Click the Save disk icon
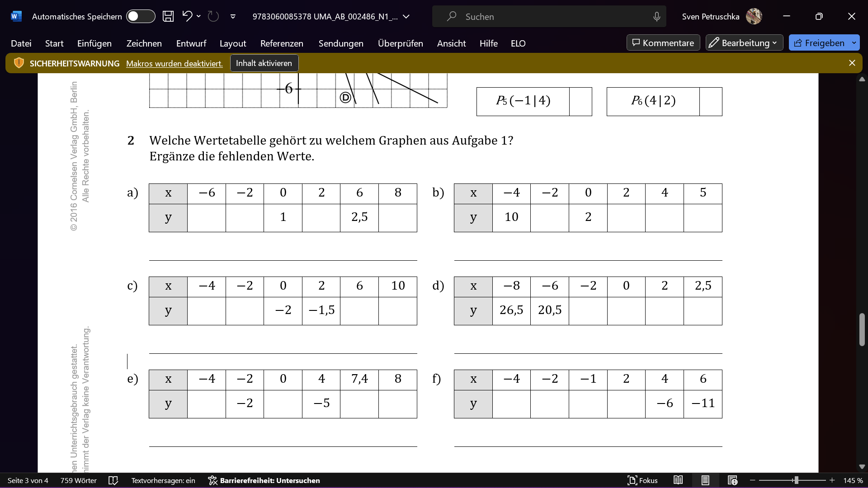The width and height of the screenshot is (868, 488). [x=168, y=17]
